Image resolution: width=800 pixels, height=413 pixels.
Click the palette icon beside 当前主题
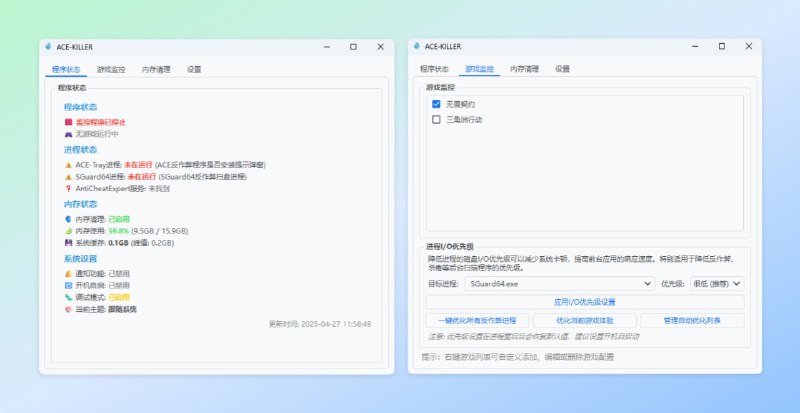(68, 309)
